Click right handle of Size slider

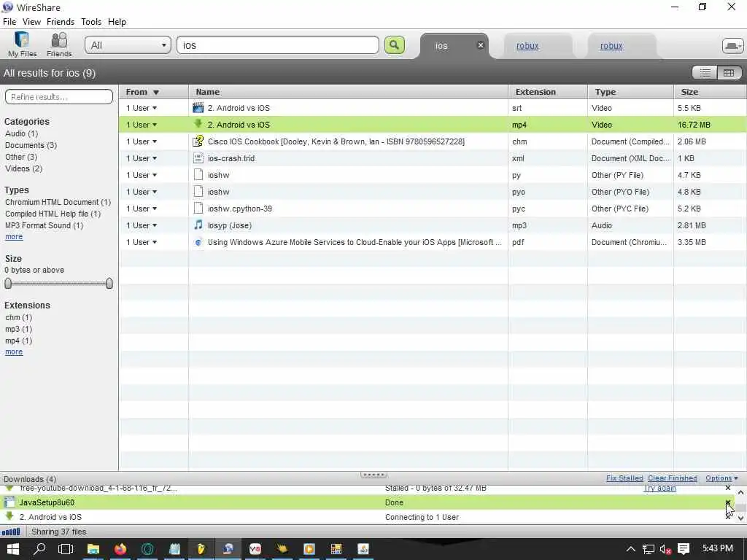click(x=109, y=284)
